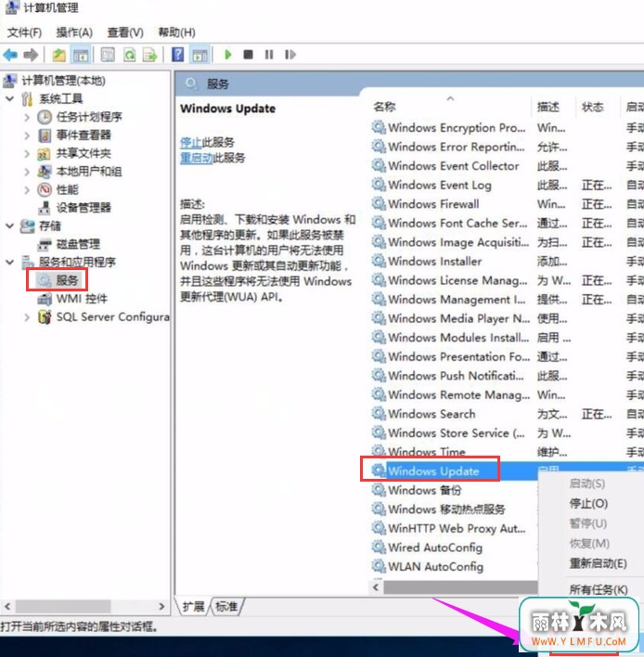
Task: Click the 重启动 this service link
Action: 197,158
